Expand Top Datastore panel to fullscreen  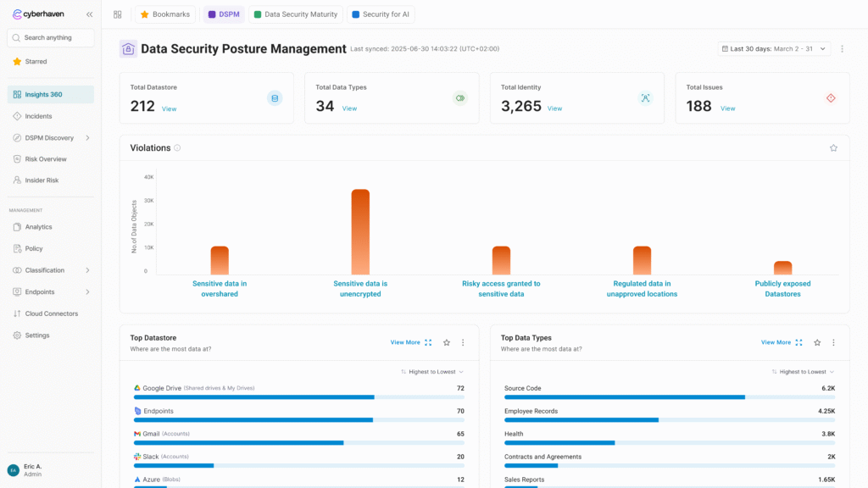(x=428, y=342)
